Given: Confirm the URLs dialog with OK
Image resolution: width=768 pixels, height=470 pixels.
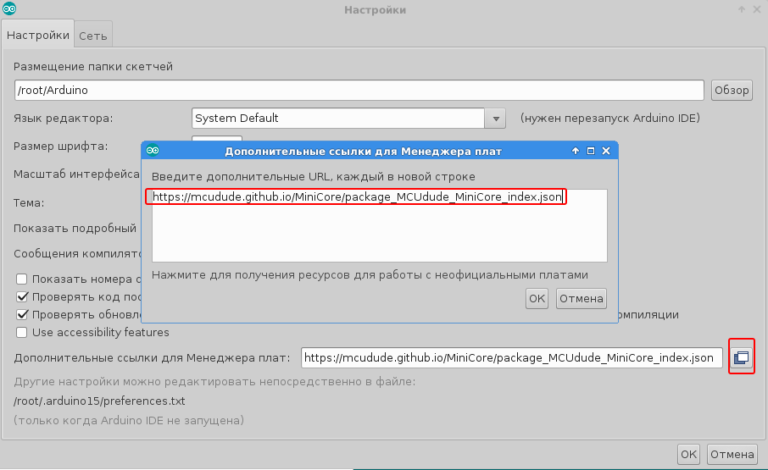Looking at the screenshot, I should 537,298.
